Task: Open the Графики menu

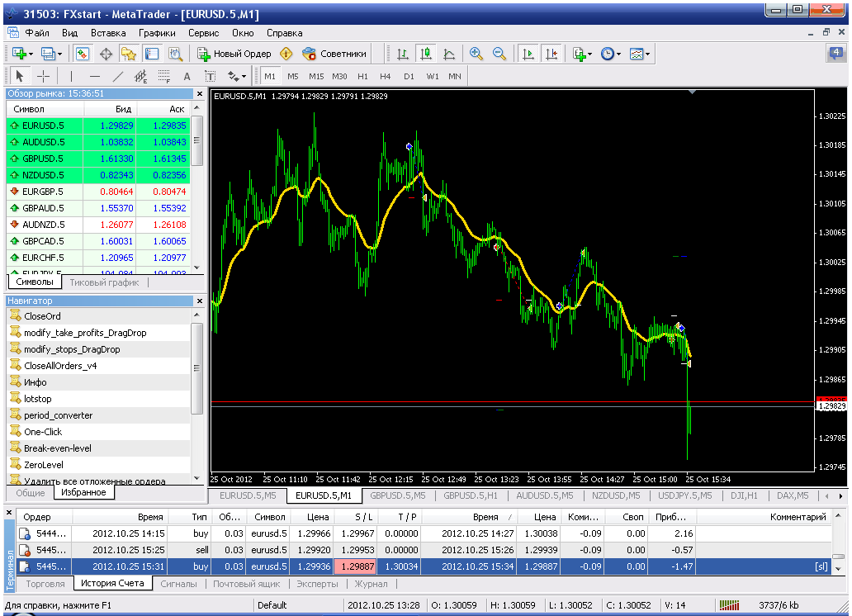Action: (x=157, y=33)
